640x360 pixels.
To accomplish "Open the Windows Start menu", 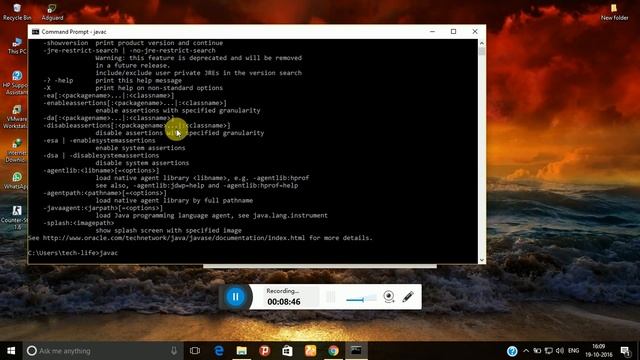I will 11,351.
